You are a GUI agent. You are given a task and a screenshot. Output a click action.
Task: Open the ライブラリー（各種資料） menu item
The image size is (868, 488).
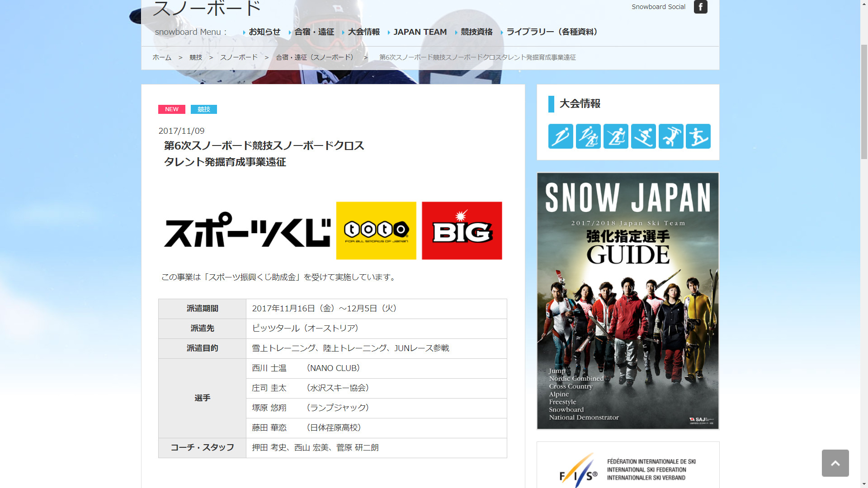click(553, 32)
